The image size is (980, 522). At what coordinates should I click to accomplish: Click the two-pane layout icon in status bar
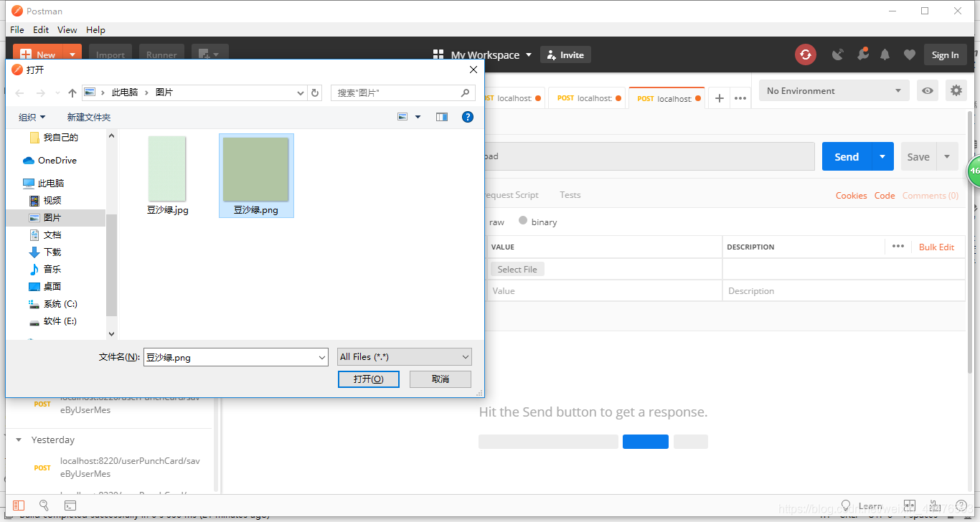click(910, 506)
